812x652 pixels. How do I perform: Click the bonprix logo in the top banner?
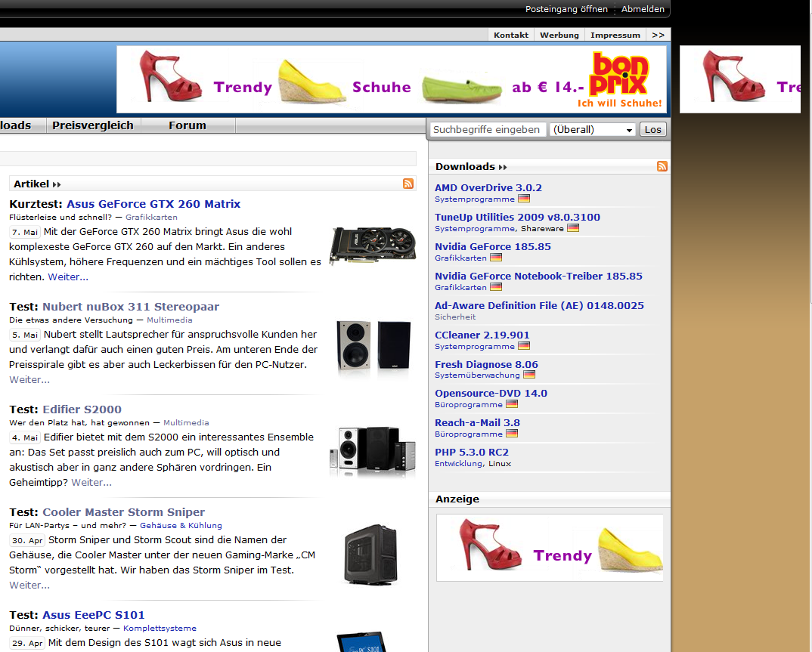[619, 74]
